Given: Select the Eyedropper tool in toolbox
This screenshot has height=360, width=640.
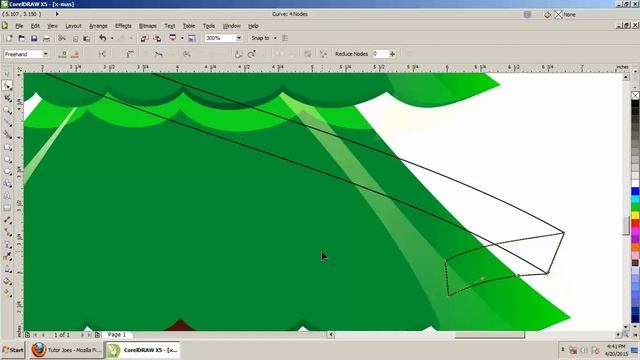Looking at the screenshot, I should (7, 257).
